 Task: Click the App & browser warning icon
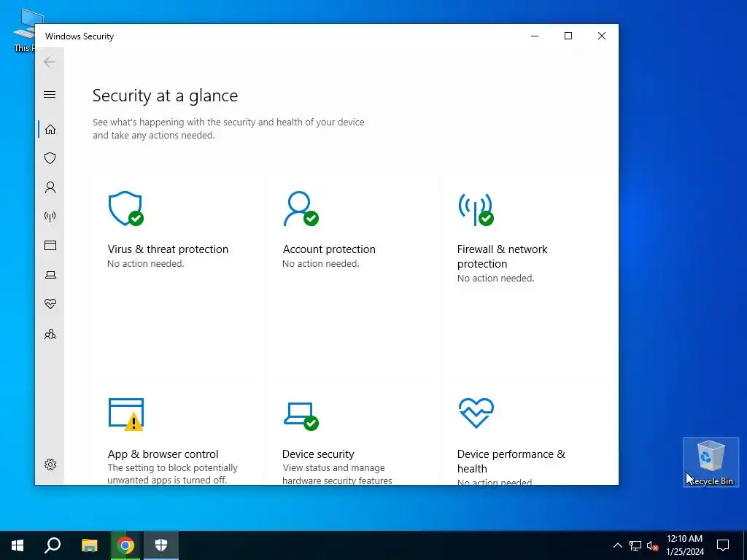(126, 414)
